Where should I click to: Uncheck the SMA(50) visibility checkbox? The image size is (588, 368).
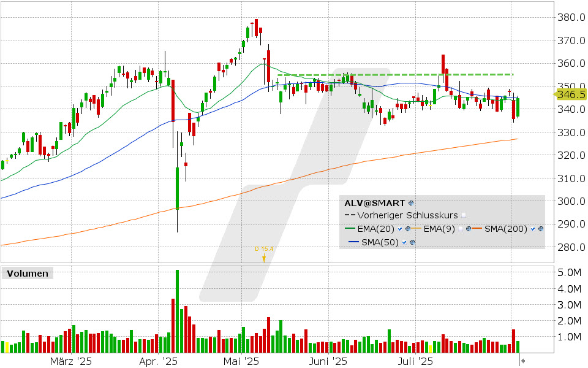404,243
